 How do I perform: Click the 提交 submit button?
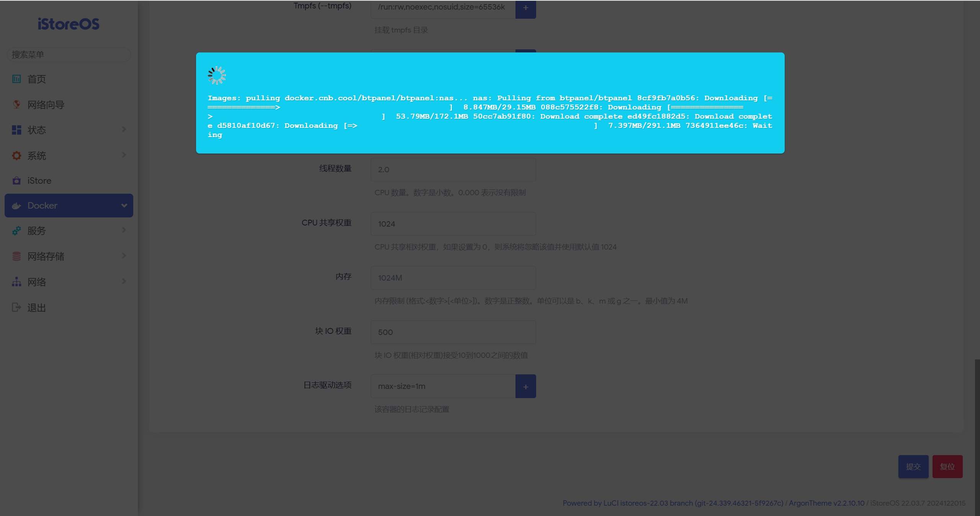click(913, 466)
